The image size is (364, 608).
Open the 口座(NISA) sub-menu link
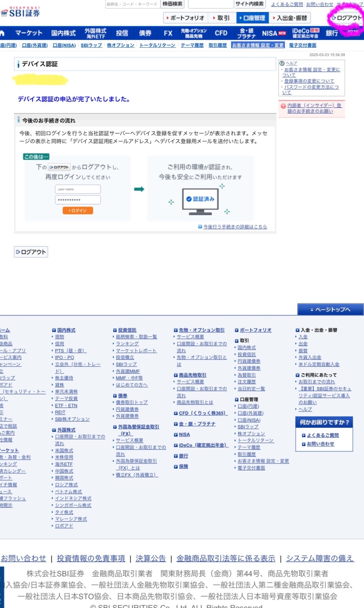tap(64, 46)
